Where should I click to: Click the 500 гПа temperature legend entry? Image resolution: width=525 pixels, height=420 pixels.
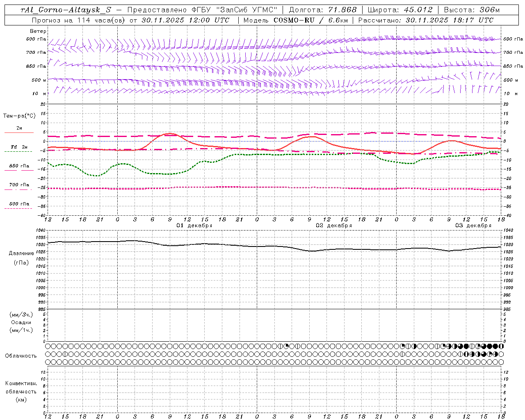pos(19,204)
